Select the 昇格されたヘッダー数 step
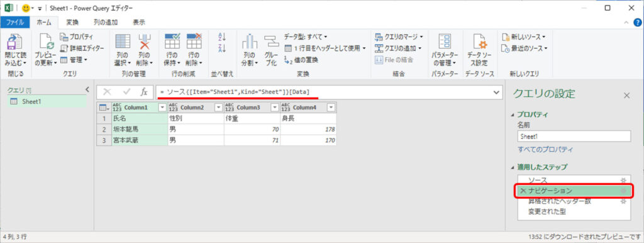Image resolution: width=644 pixels, height=243 pixels. click(574, 201)
